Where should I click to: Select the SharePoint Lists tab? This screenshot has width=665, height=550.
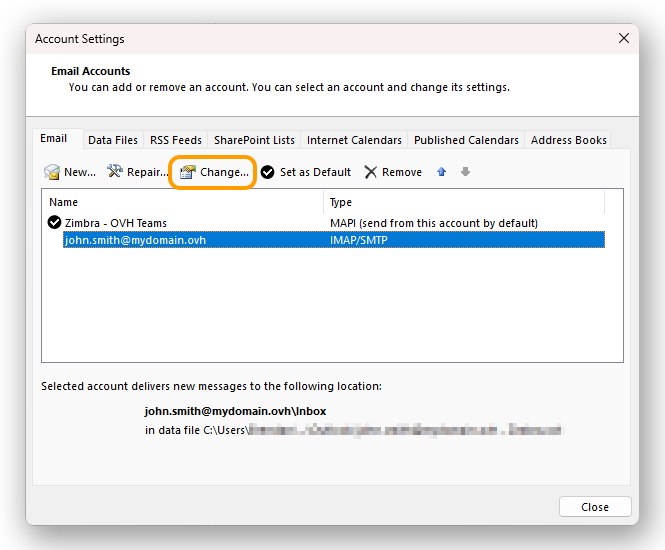point(254,140)
